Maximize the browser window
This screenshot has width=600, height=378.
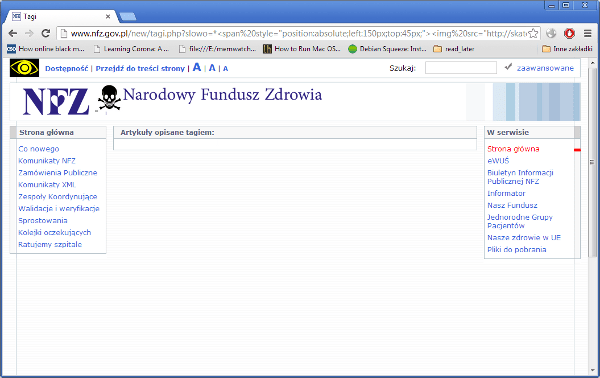coord(566,5)
